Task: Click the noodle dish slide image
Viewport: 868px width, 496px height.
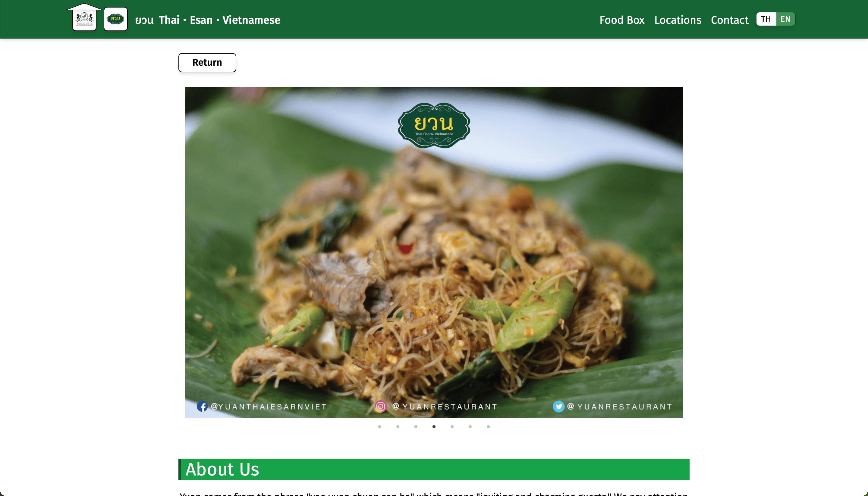Action: [x=434, y=252]
